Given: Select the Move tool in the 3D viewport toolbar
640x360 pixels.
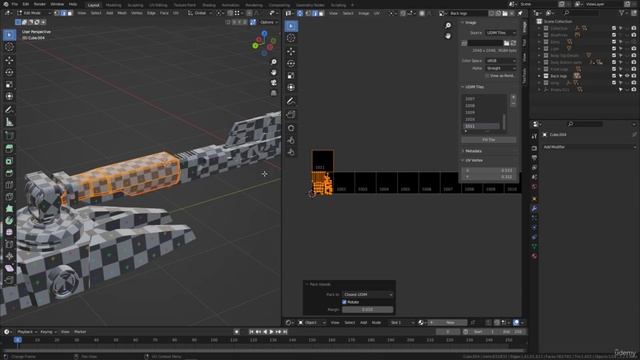Looking at the screenshot, I should coord(9,60).
